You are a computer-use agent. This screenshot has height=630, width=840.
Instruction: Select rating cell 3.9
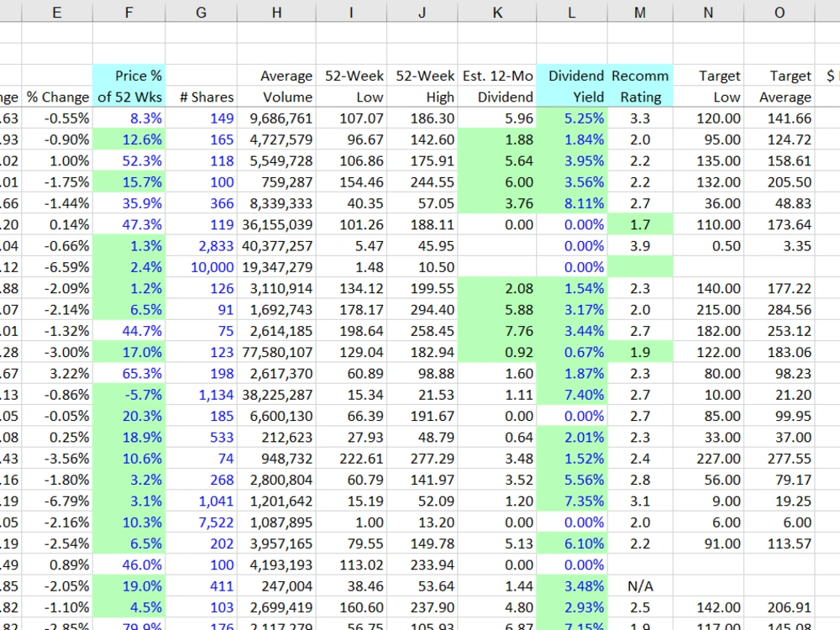[x=640, y=246]
